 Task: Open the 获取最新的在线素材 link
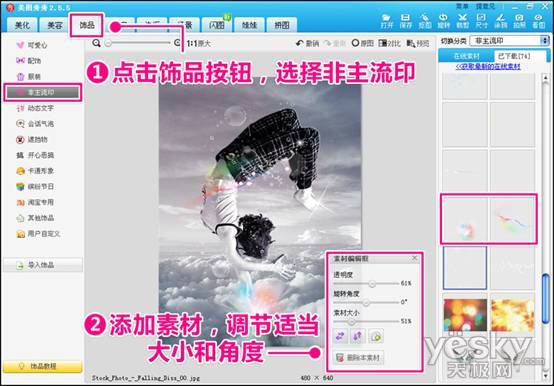pos(488,66)
